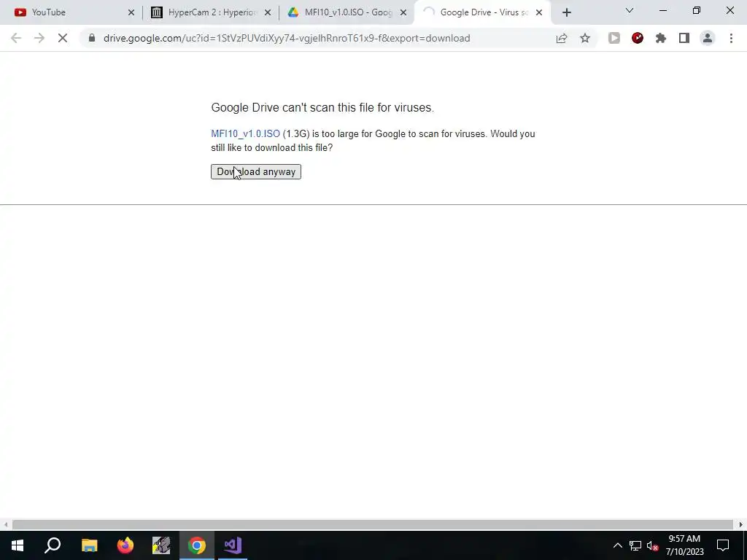Screen dimensions: 747x560
Task: Open the muted volume tray icon
Action: tap(652, 545)
